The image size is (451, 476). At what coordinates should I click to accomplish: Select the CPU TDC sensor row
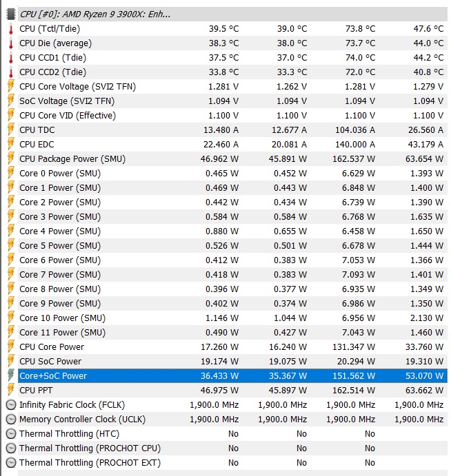pos(37,130)
